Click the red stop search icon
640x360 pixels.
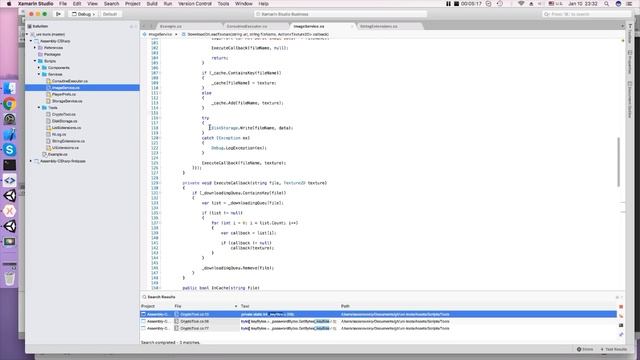click(621, 307)
